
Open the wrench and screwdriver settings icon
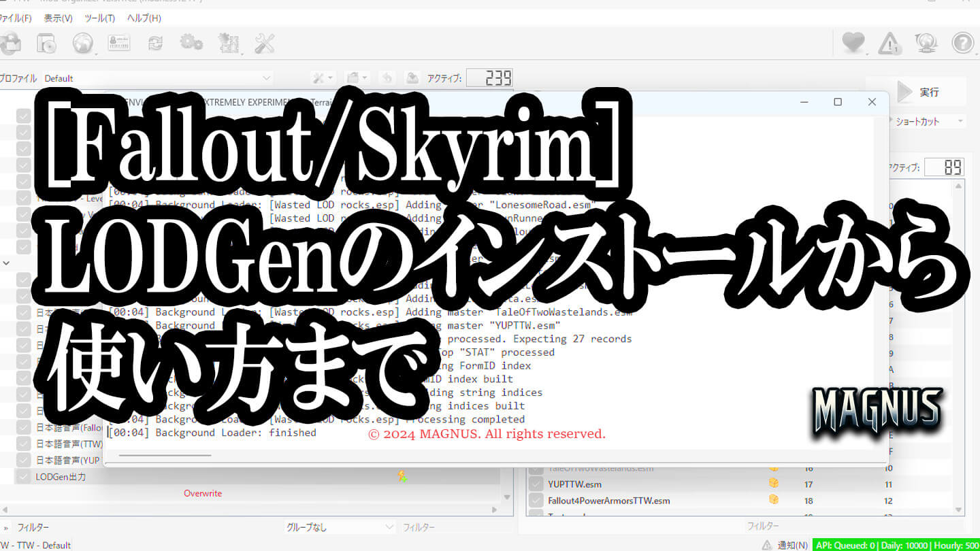264,44
